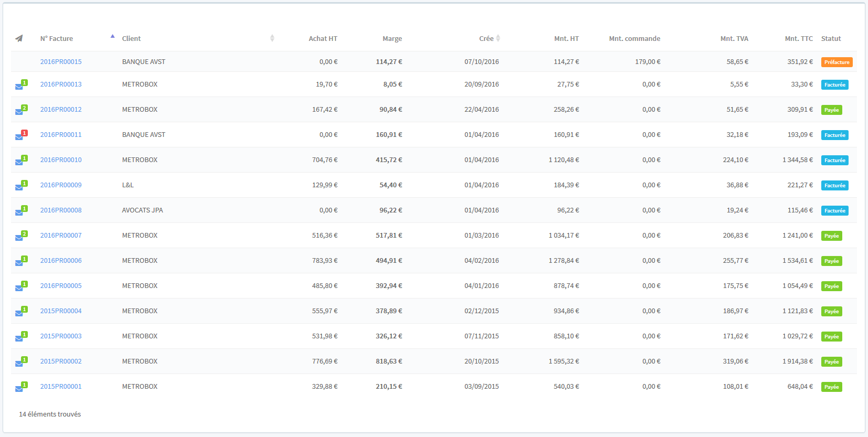
Task: Open invoice 2016PR00012 link
Action: click(x=61, y=109)
